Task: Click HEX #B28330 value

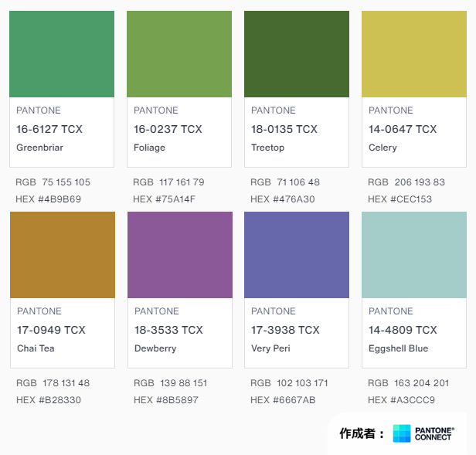Action: tap(49, 400)
